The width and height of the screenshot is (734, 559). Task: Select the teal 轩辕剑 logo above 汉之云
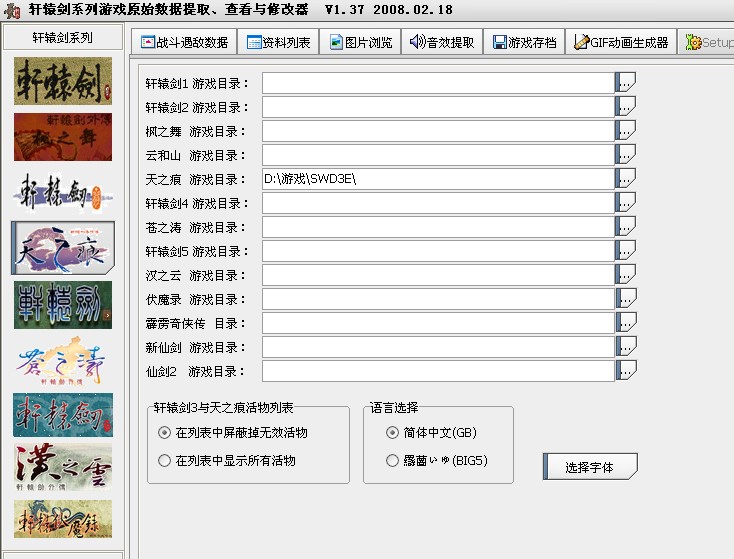[63, 415]
